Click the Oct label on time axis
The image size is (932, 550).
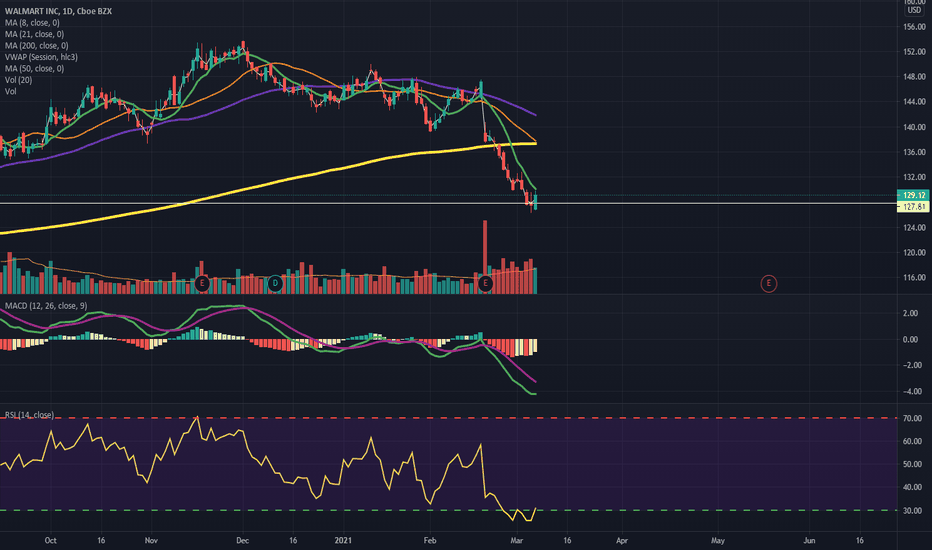pos(51,540)
